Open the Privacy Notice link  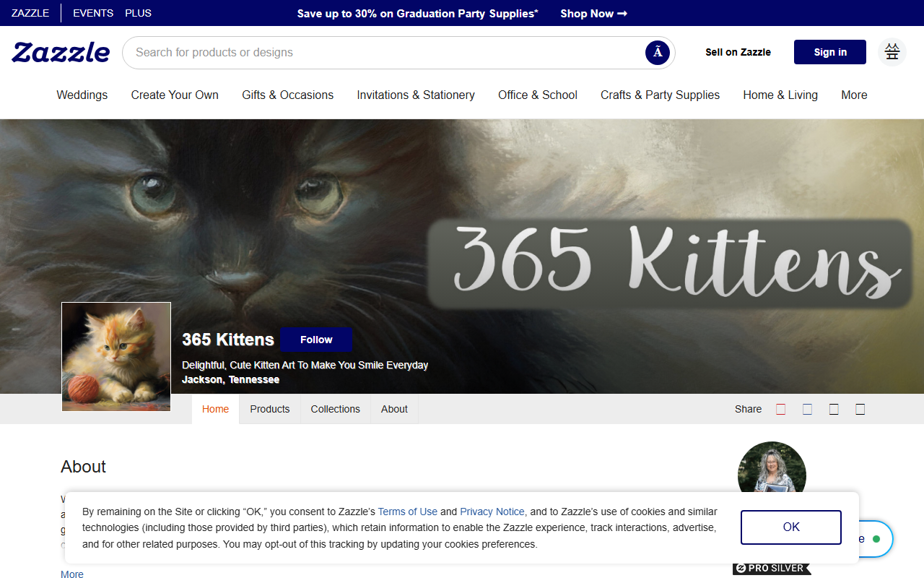tap(492, 512)
